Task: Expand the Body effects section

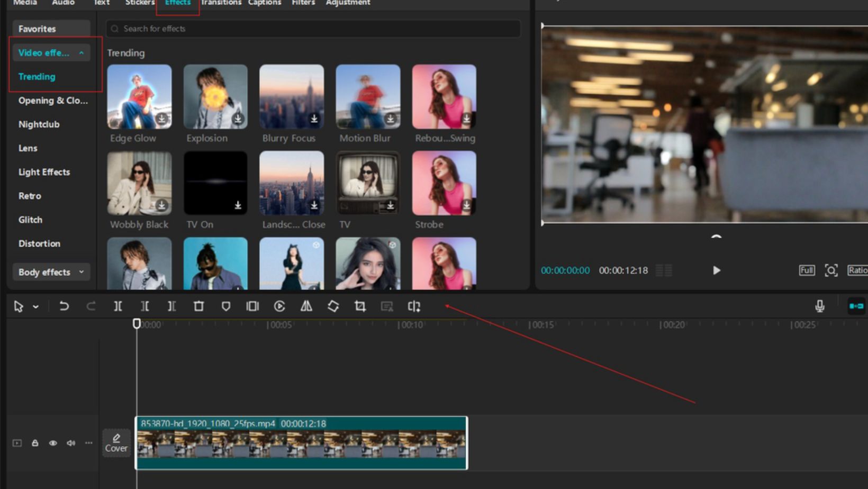Action: tap(51, 272)
